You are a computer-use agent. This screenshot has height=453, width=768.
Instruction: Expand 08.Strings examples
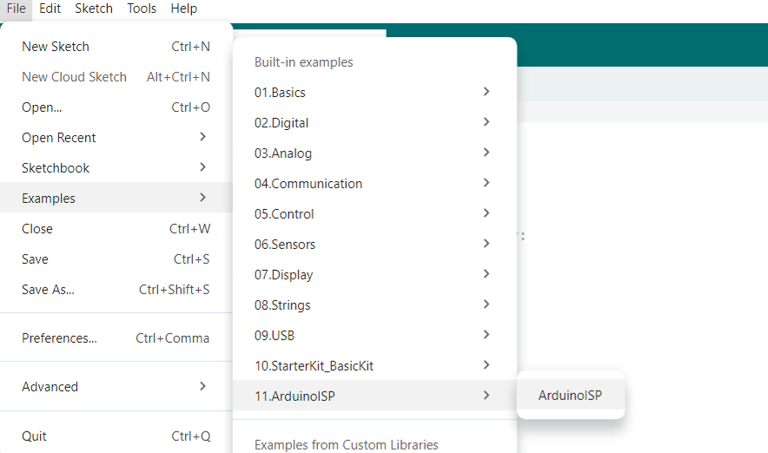click(x=375, y=305)
